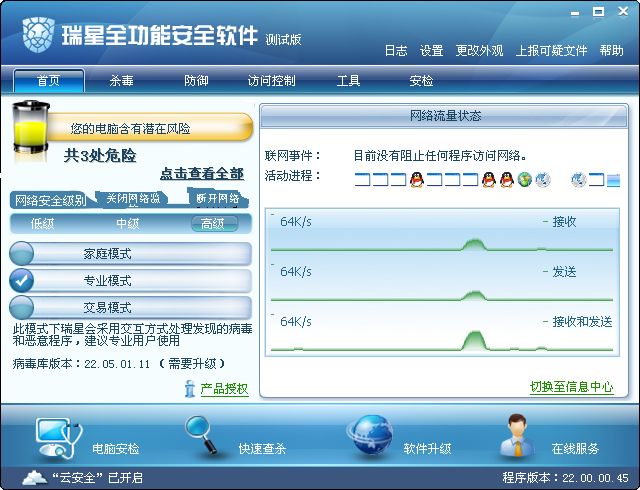Click the 网络流量状态 panel header

444,116
